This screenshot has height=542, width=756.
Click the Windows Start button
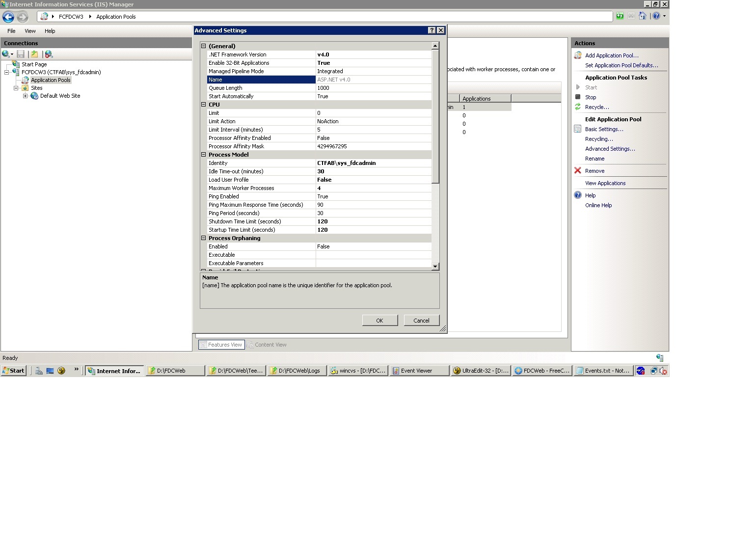[x=14, y=371]
